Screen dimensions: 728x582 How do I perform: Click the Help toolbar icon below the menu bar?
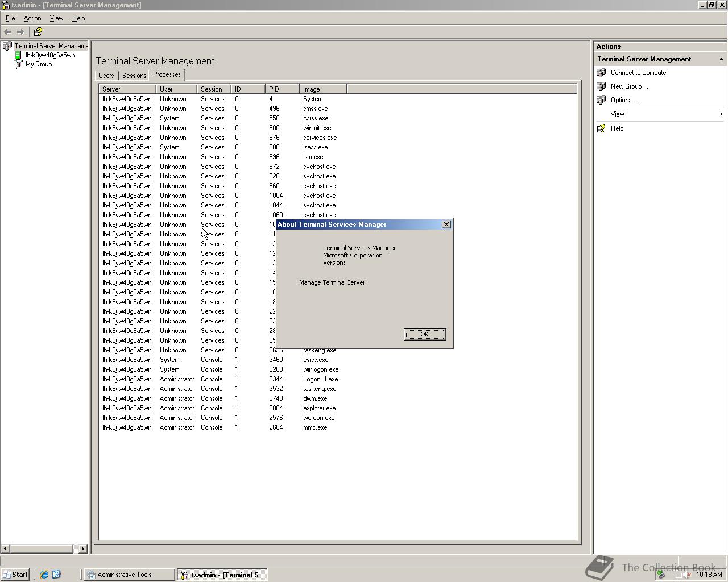tap(38, 32)
